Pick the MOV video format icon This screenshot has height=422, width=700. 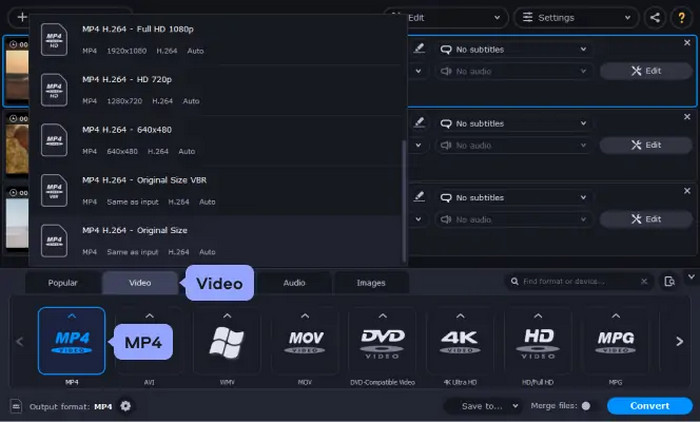pos(304,342)
